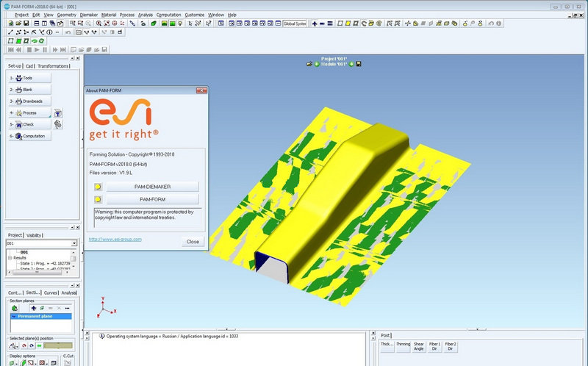Click the new project icon in toolbar
Viewport: 588px width, 366px height.
pos(11,24)
